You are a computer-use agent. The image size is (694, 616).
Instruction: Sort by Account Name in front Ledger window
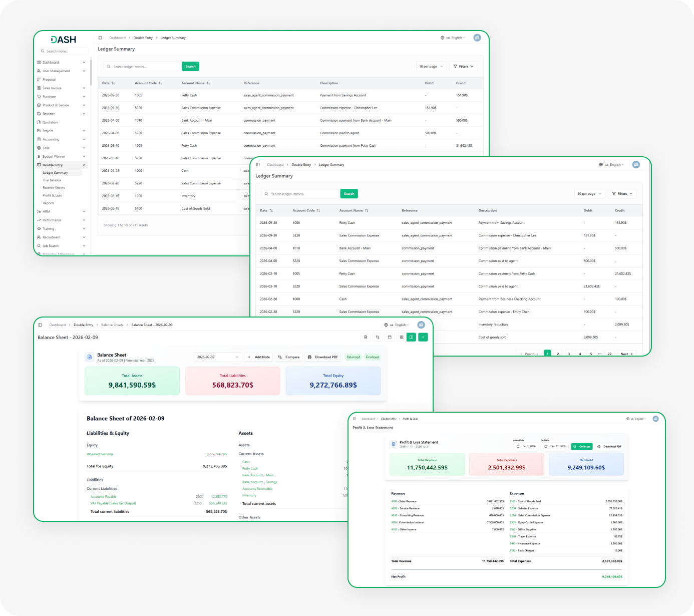pos(354,210)
